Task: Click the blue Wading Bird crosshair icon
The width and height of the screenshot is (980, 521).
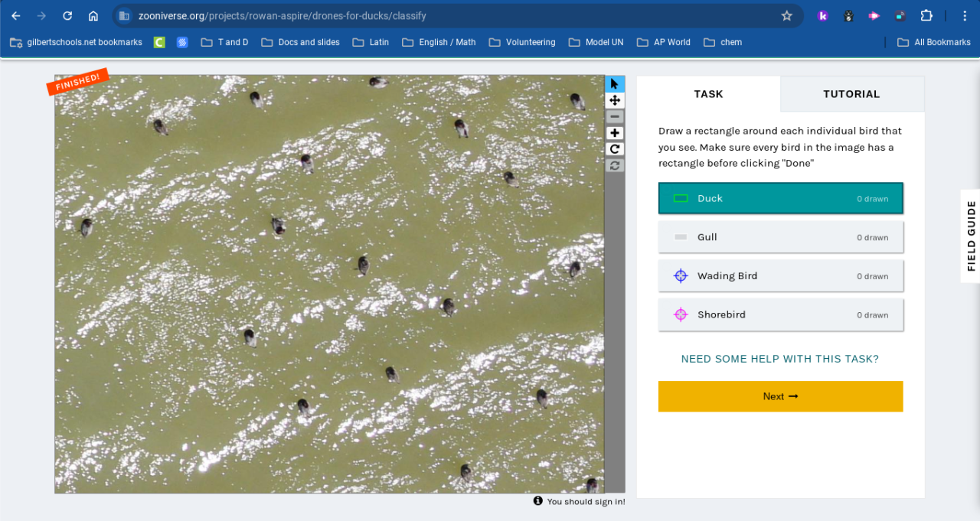Action: [x=681, y=275]
